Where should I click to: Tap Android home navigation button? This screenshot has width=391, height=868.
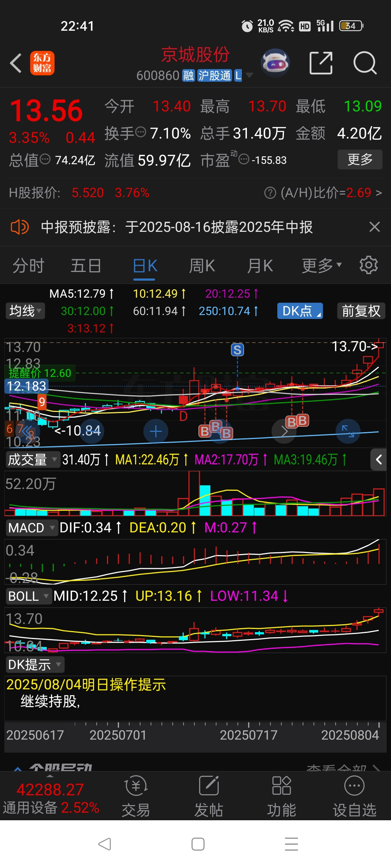coord(198,844)
